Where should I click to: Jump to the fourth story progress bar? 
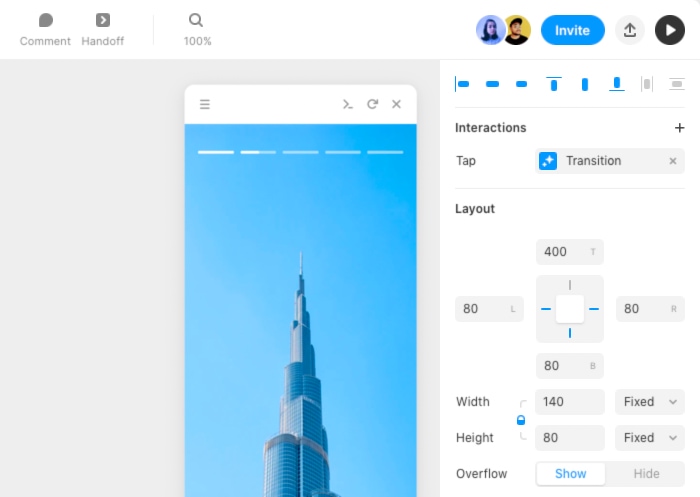[343, 152]
